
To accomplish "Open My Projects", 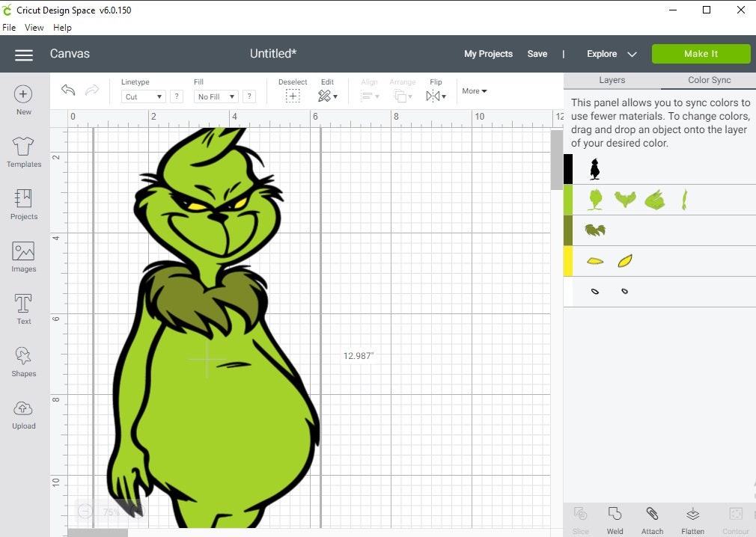I will coord(488,54).
